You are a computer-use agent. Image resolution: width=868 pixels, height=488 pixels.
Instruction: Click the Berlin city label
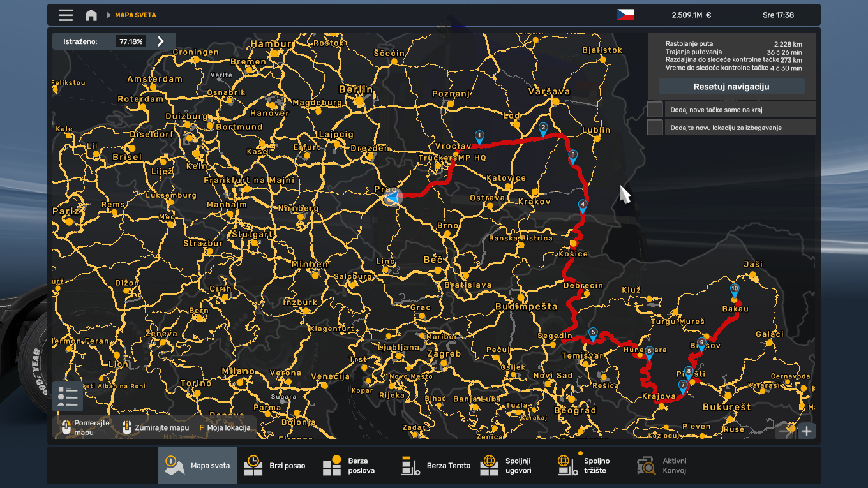click(x=356, y=89)
